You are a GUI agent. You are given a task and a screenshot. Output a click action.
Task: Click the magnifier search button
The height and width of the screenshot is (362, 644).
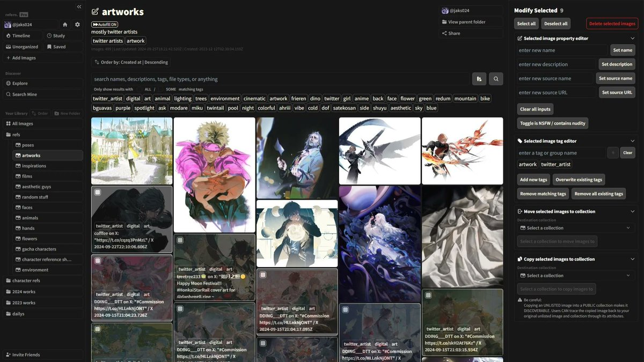pyautogui.click(x=496, y=79)
